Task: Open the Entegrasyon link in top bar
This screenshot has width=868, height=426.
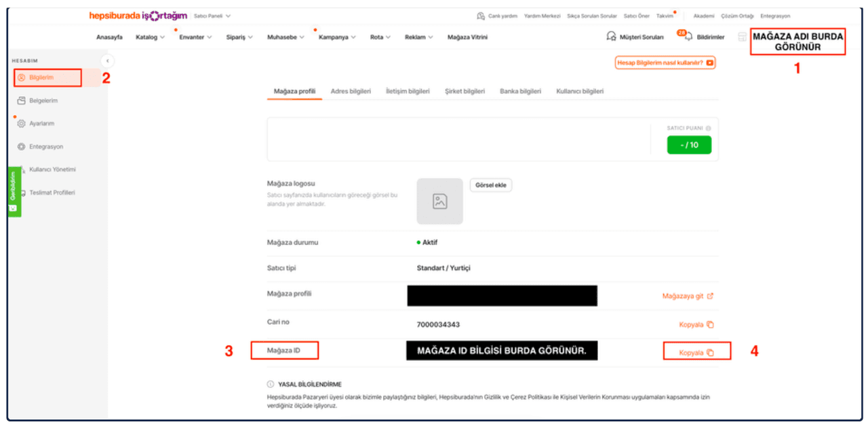Action: (775, 16)
